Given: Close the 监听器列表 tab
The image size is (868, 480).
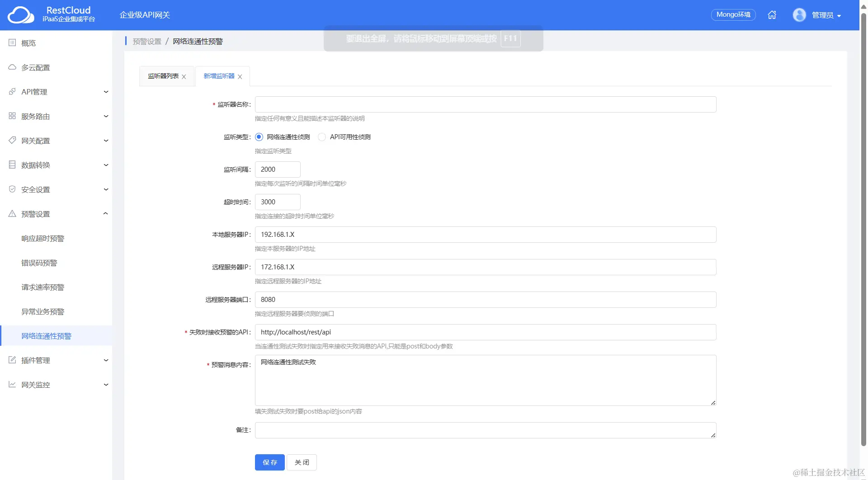Looking at the screenshot, I should coord(184,77).
